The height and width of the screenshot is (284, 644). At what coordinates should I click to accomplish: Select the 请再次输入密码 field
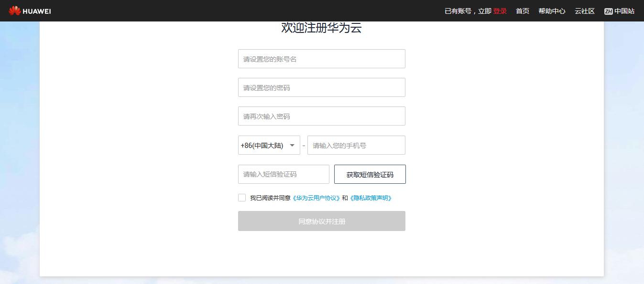(321, 116)
